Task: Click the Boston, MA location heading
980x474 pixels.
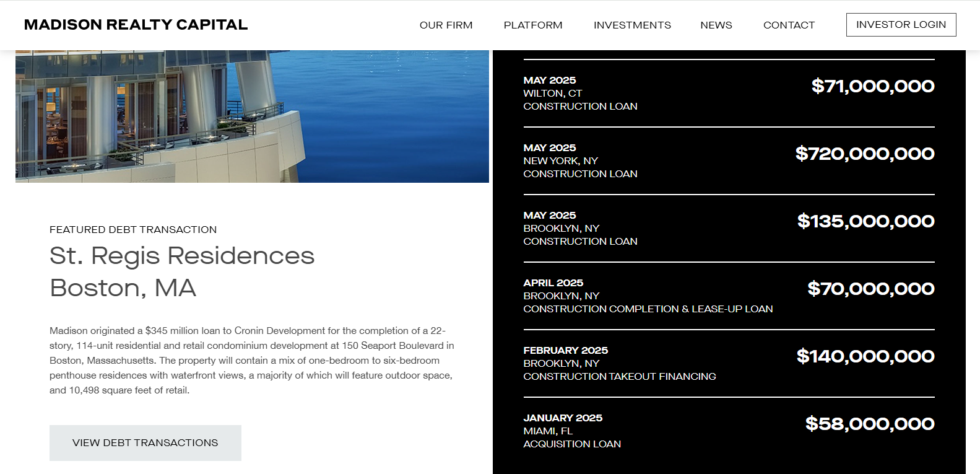Action: pyautogui.click(x=123, y=288)
